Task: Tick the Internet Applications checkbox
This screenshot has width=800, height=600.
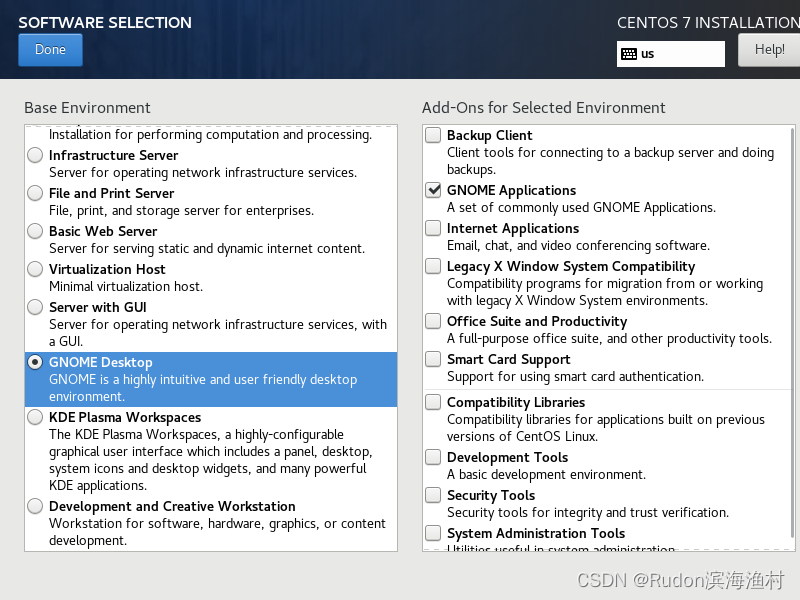Action: (x=433, y=228)
